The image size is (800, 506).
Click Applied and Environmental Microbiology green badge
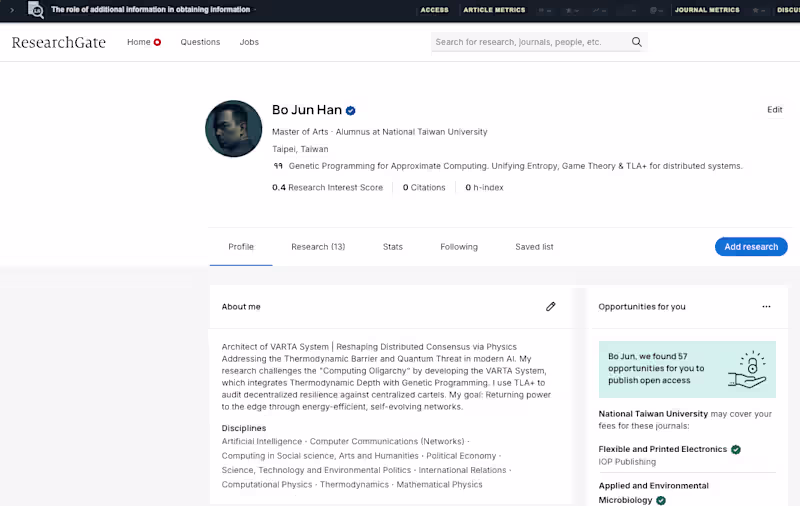(x=661, y=500)
